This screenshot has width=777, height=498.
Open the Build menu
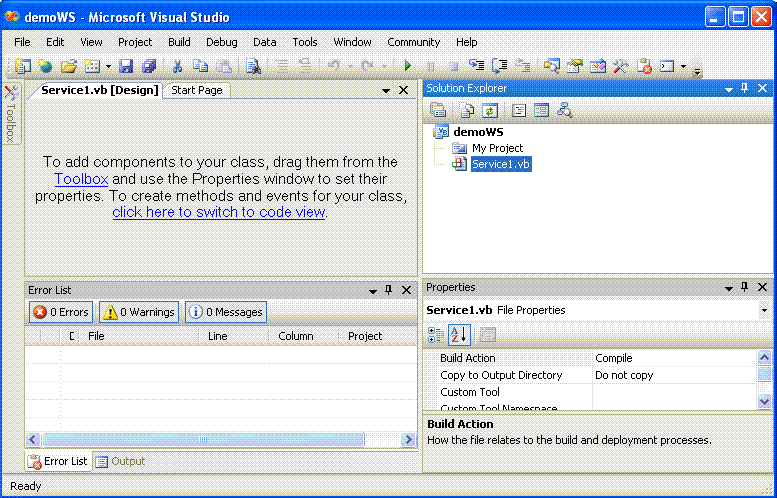pyautogui.click(x=179, y=42)
